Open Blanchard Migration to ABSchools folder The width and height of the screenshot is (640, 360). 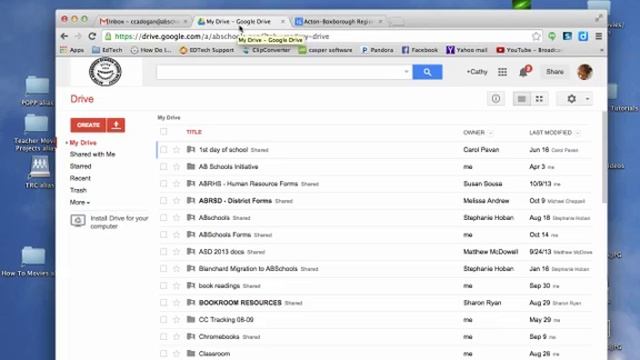click(x=248, y=269)
